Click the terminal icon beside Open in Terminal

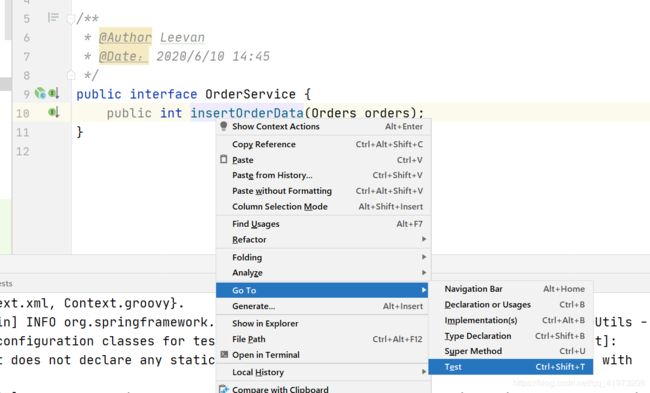pos(224,354)
